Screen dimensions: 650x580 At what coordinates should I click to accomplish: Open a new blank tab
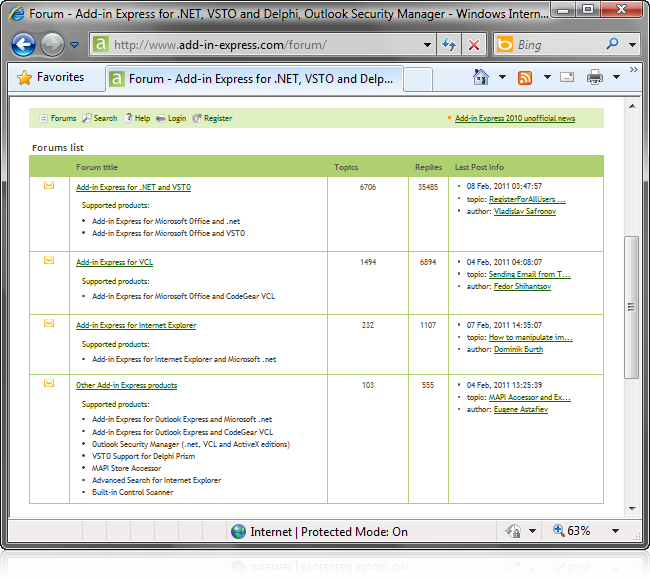pos(418,79)
